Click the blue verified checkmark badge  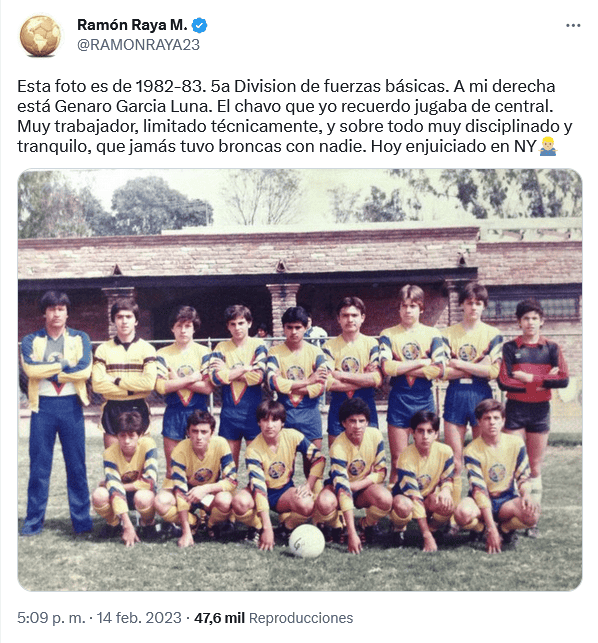click(x=199, y=25)
